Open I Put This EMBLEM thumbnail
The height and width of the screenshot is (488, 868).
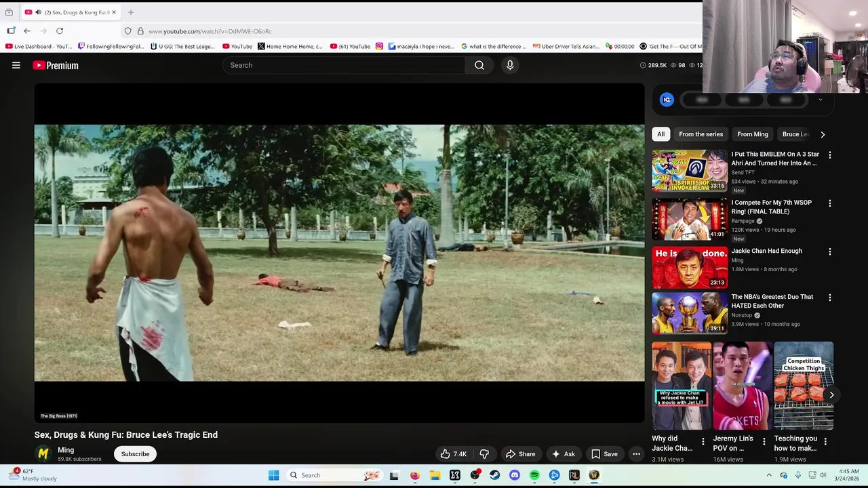[x=690, y=171]
